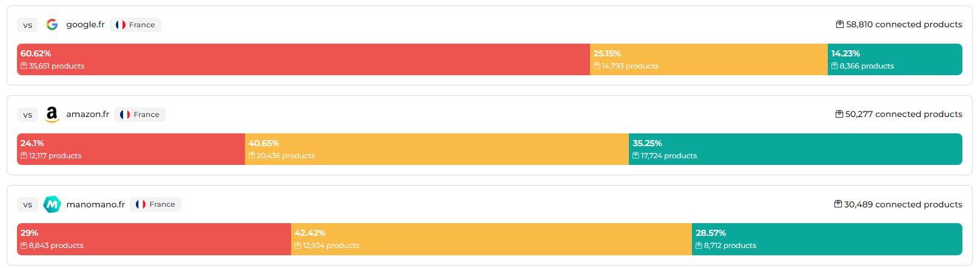
Task: Click the box icon next to 58,810 connected products
Action: point(839,24)
